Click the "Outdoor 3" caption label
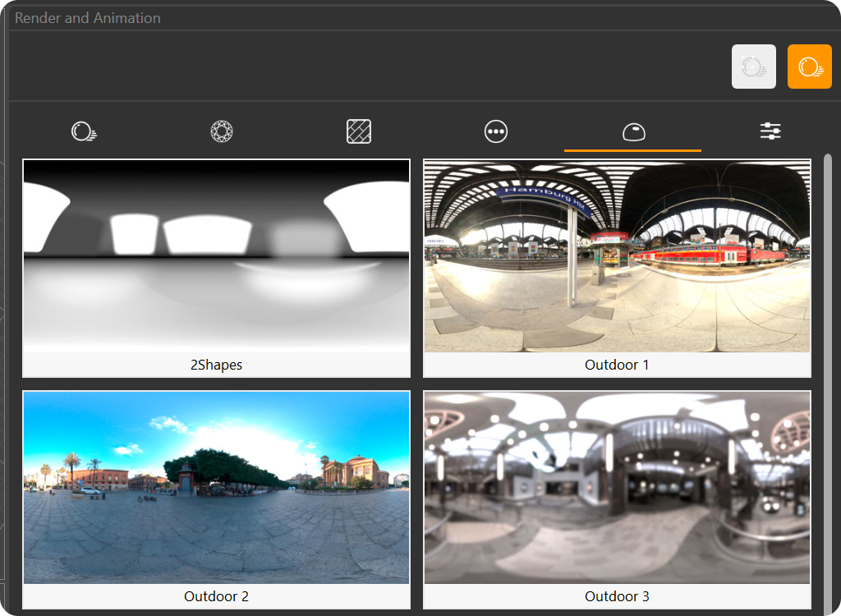This screenshot has height=616, width=841. pyautogui.click(x=617, y=596)
